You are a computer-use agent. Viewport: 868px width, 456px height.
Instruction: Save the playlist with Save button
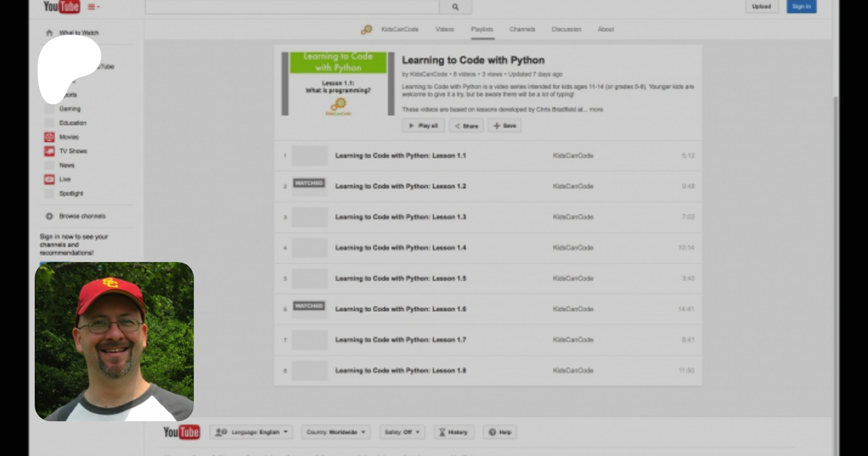(504, 126)
